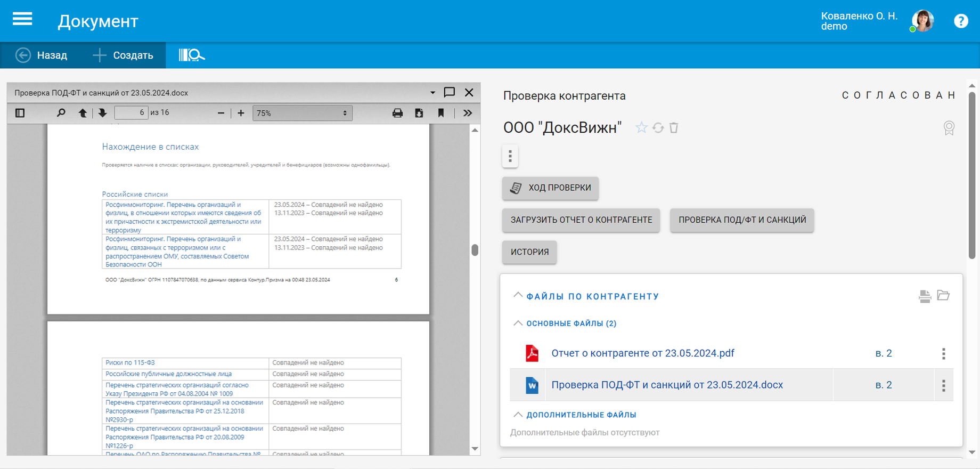Image resolution: width=980 pixels, height=469 pixels.
Task: Open find in document magnifier
Action: (x=61, y=113)
